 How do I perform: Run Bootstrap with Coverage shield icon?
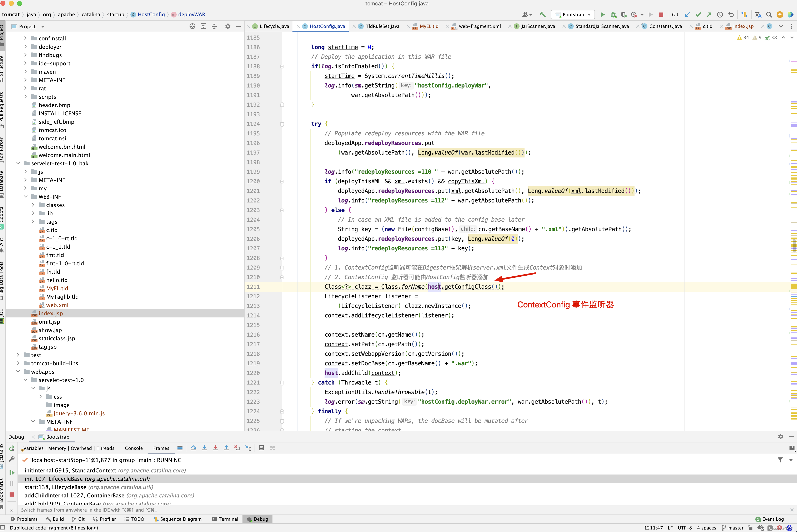624,15
